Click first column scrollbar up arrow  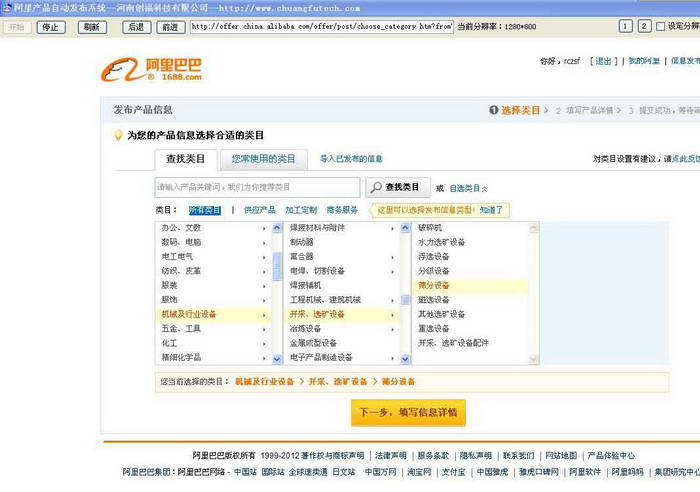(x=277, y=228)
